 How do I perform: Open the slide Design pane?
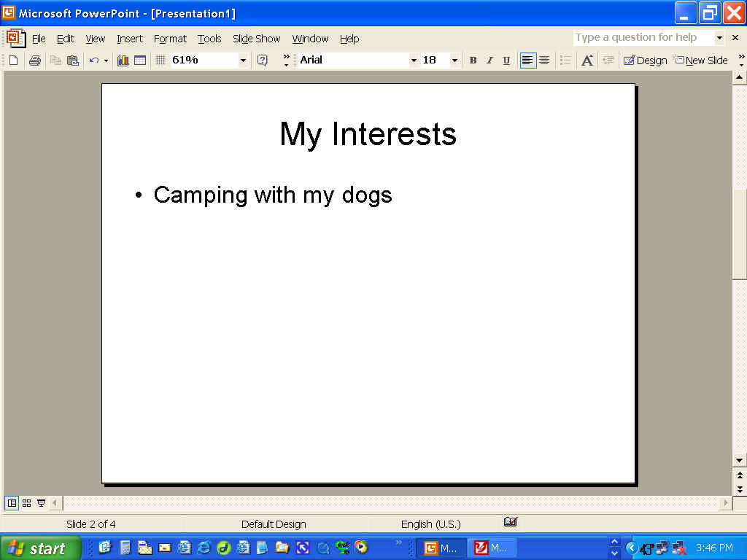[x=645, y=61]
